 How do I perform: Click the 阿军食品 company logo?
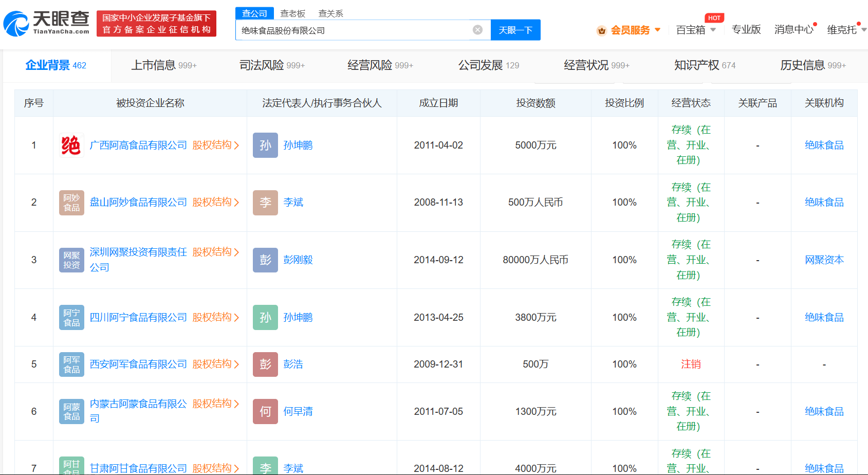[x=71, y=364]
